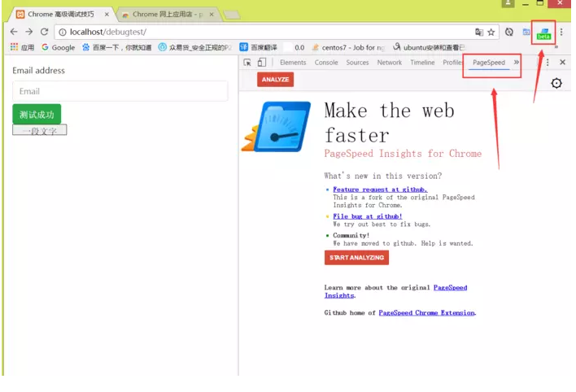This screenshot has width=576, height=392.
Task: Open Chrome's three-dot main menu
Action: point(561,33)
